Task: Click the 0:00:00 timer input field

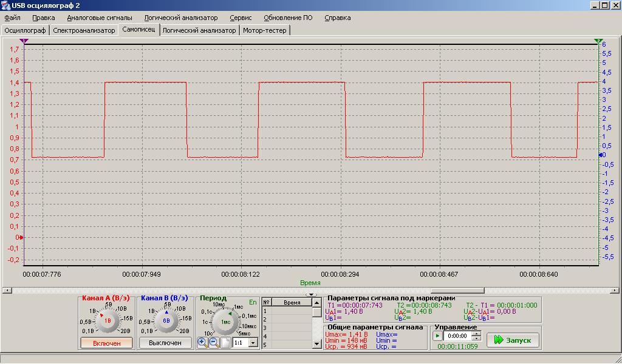Action: pos(457,335)
